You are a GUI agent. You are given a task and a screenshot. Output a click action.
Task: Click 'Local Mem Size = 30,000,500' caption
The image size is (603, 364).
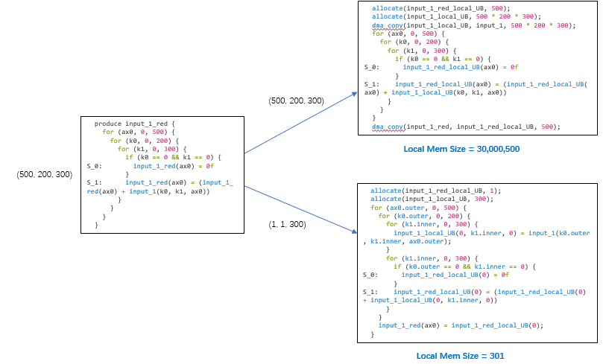[x=461, y=149]
